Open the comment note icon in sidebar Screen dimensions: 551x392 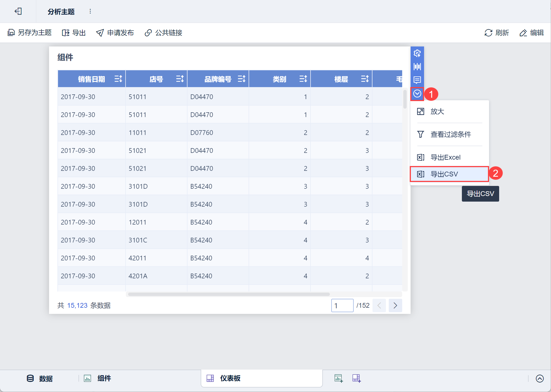(x=417, y=80)
